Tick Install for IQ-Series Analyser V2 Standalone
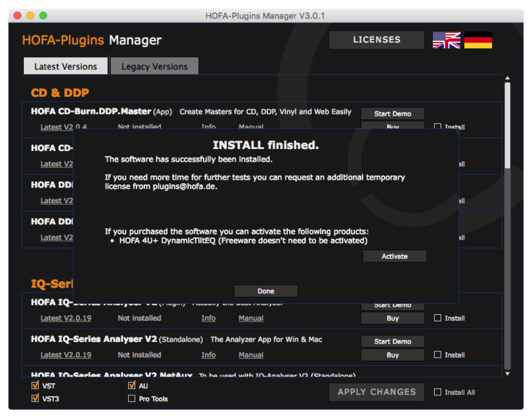Viewport: 532px width, 420px height. point(438,355)
